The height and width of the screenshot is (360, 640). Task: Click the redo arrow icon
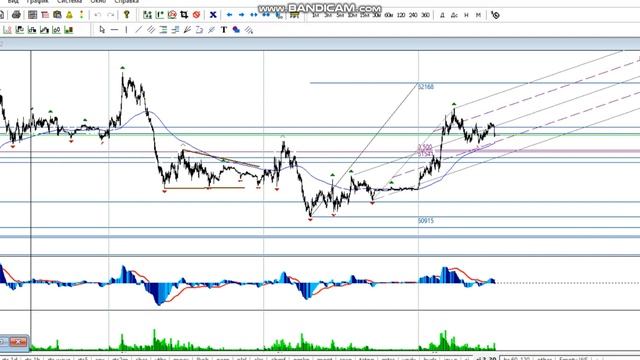[x=110, y=15]
